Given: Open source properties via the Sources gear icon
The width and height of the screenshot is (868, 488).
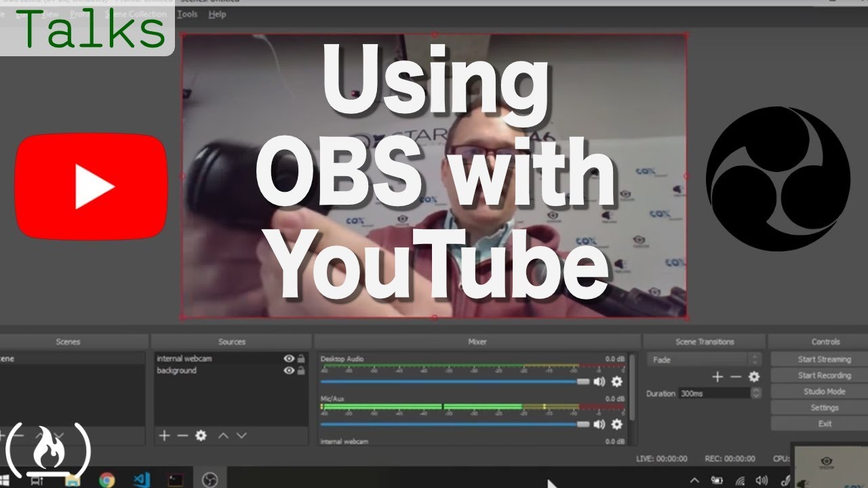Looking at the screenshot, I should (x=201, y=436).
